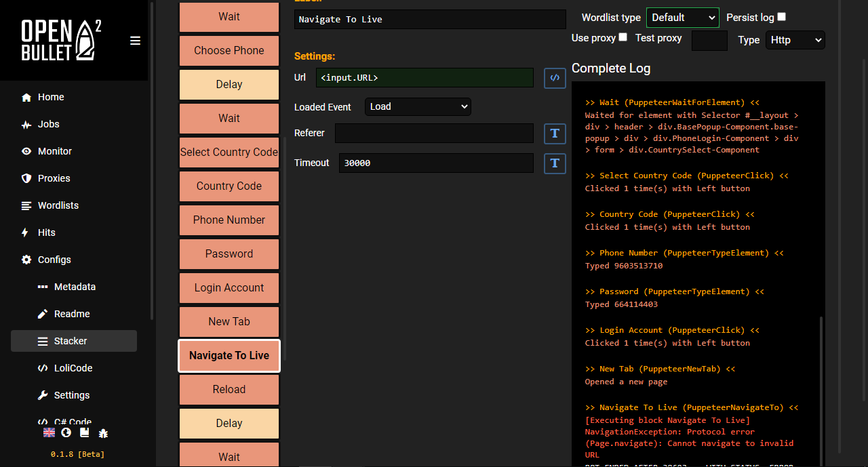Open the Loaded Event dropdown
This screenshot has height=467, width=868.
418,106
